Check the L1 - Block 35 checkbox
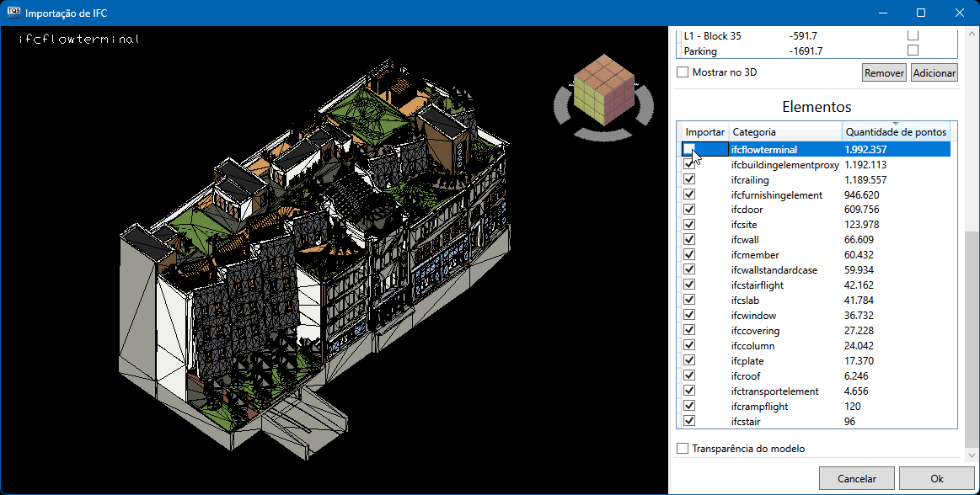 click(913, 35)
